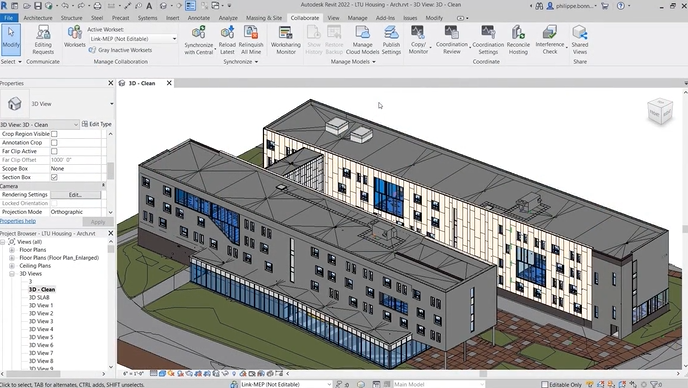The image size is (688, 388).
Task: Click Synchronize with Central icon
Action: pos(198,32)
